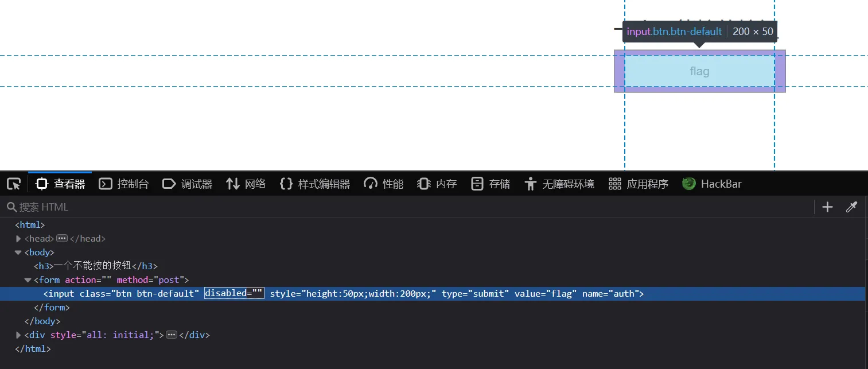
Task: Open the 存储 Storage tab
Action: click(490, 184)
